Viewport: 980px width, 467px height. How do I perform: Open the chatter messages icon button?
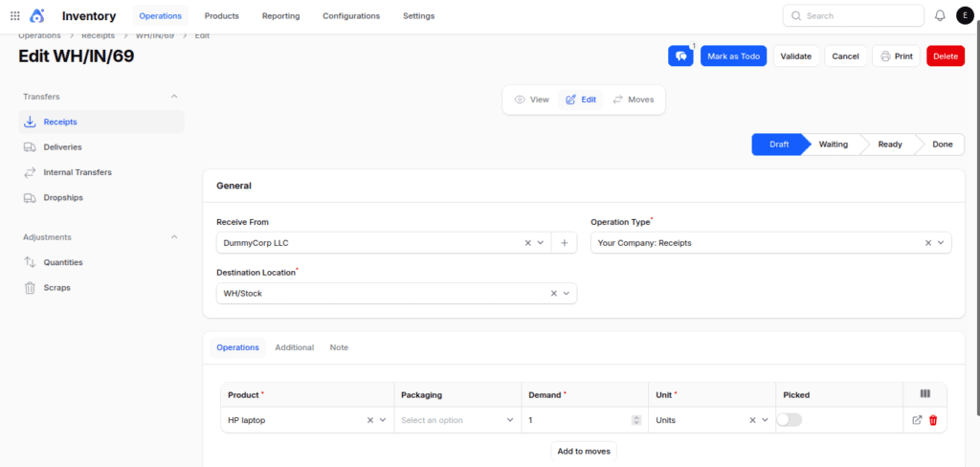680,56
